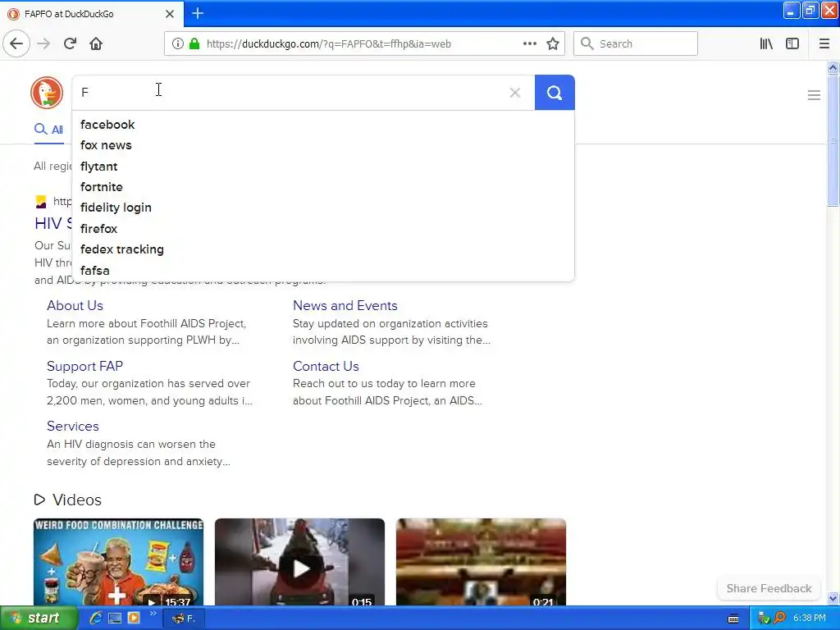Clear the DuckDuckGo search text
Image resolution: width=840 pixels, height=630 pixels.
click(x=515, y=93)
